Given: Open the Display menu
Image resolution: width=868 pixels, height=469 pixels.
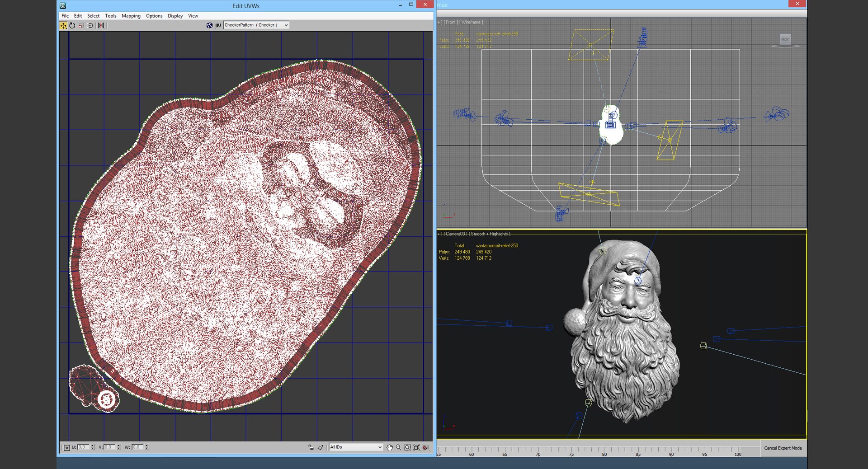Looking at the screenshot, I should click(175, 16).
